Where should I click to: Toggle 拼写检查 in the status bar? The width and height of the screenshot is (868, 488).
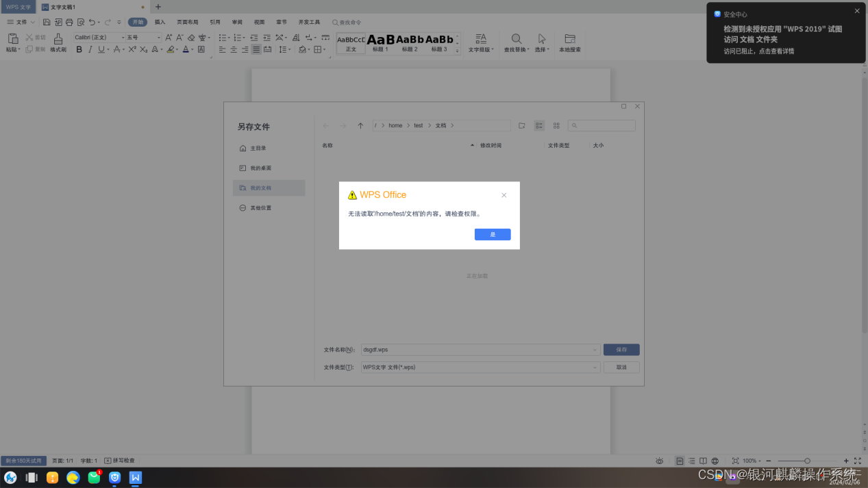click(x=119, y=461)
